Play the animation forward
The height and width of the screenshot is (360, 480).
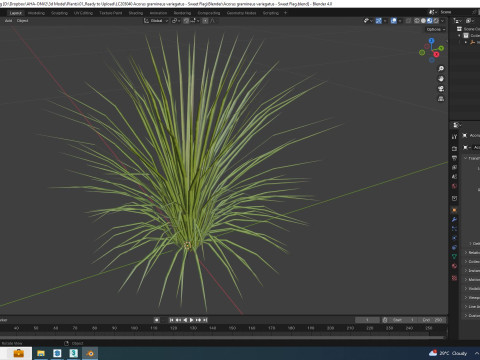pos(191,320)
